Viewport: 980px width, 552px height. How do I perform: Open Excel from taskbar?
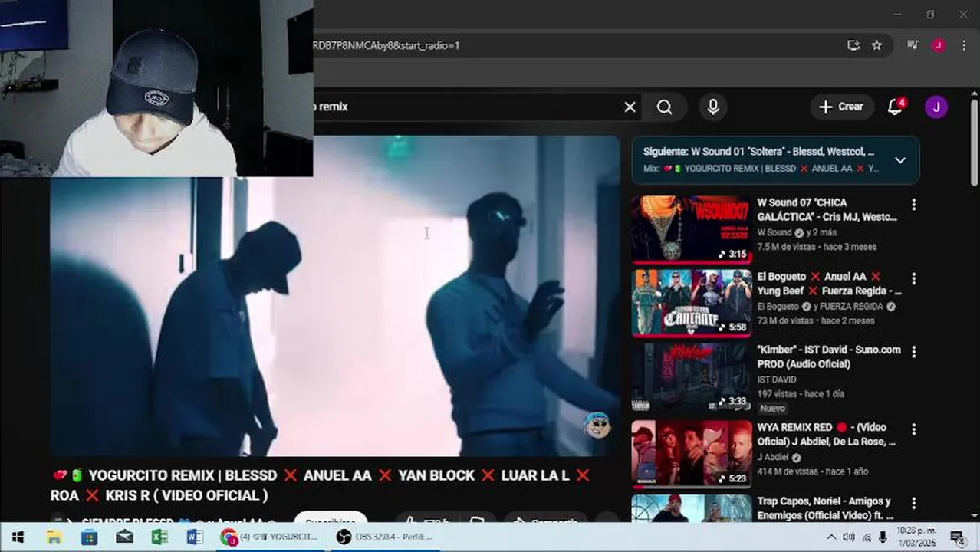click(159, 537)
